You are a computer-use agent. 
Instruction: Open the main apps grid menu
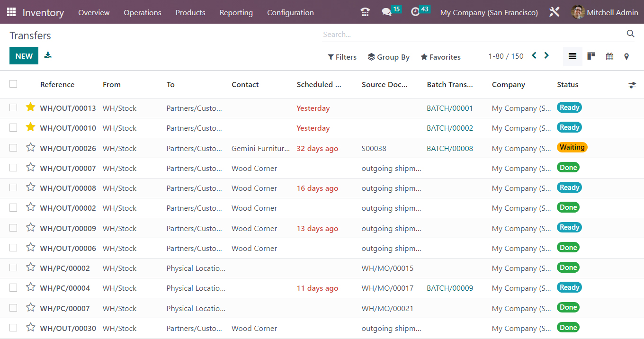point(11,12)
